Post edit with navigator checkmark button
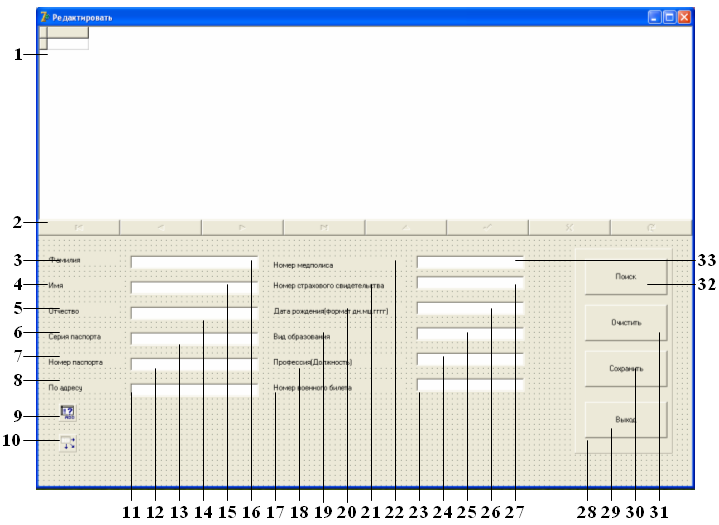This screenshot has width=719, height=525. click(487, 227)
